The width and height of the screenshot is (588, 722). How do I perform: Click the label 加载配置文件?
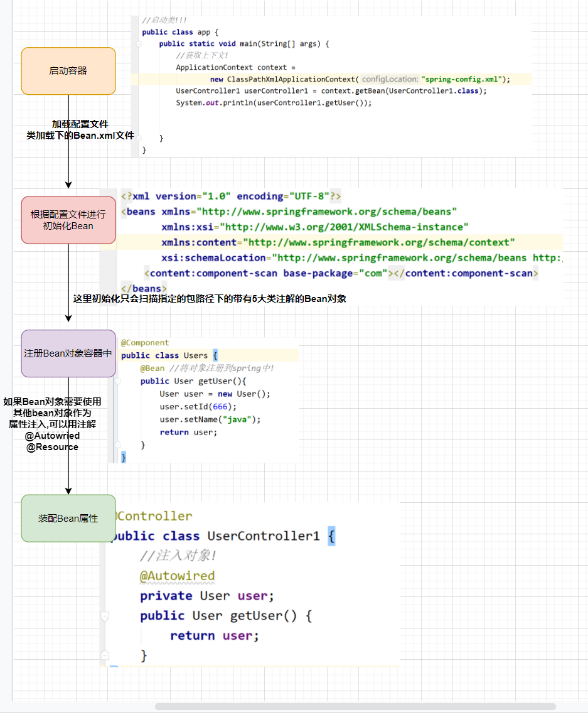pyautogui.click(x=80, y=124)
